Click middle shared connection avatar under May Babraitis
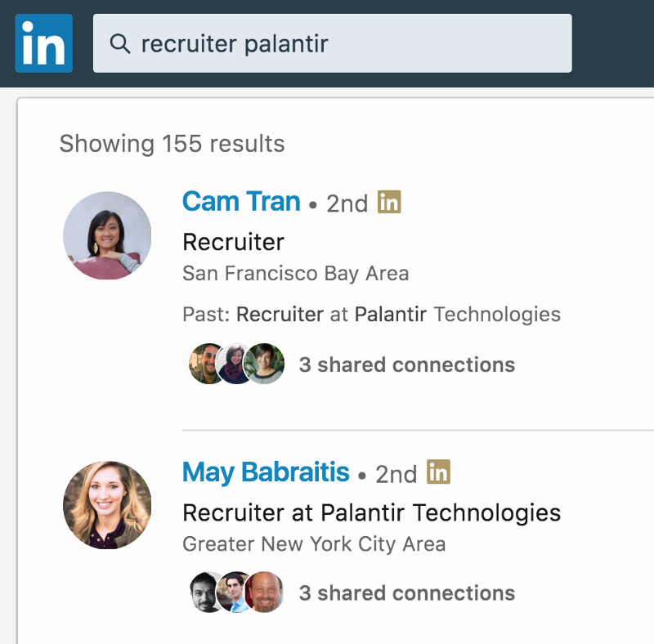This screenshot has height=644, width=654. 234,592
